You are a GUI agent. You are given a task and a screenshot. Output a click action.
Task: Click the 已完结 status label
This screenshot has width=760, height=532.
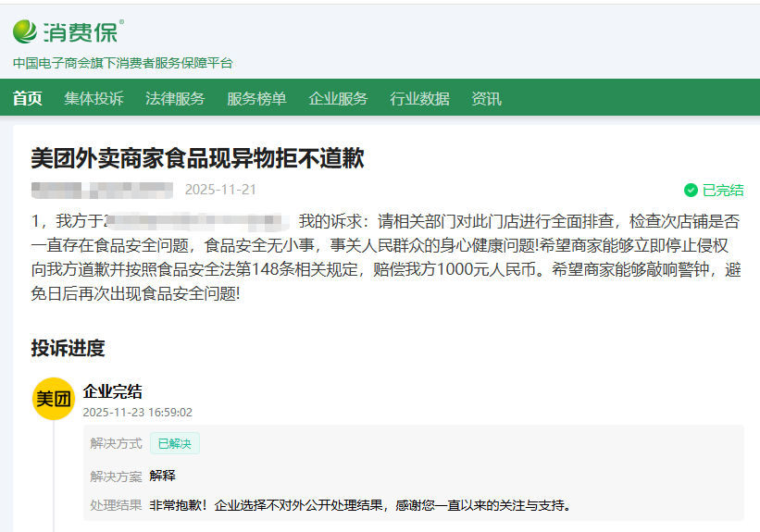[723, 190]
